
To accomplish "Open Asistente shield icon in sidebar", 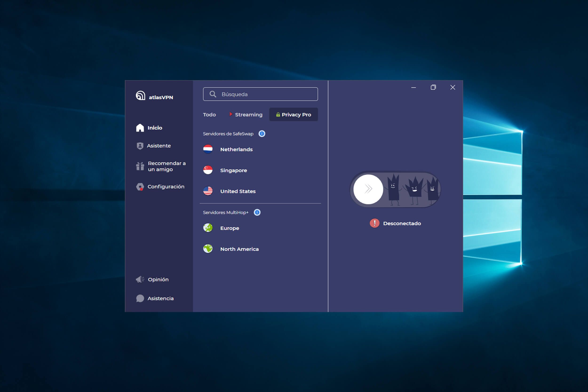I will [140, 146].
